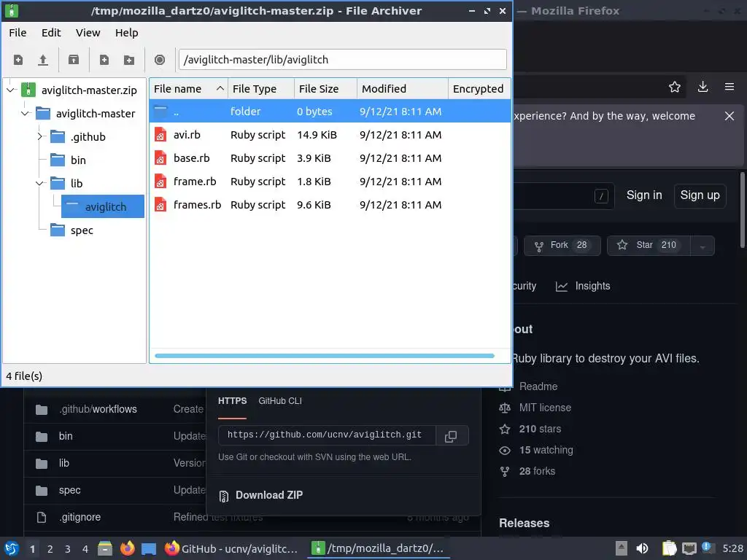747x560 pixels.
Task: Switch to workspace 2 on taskbar
Action: click(x=50, y=549)
